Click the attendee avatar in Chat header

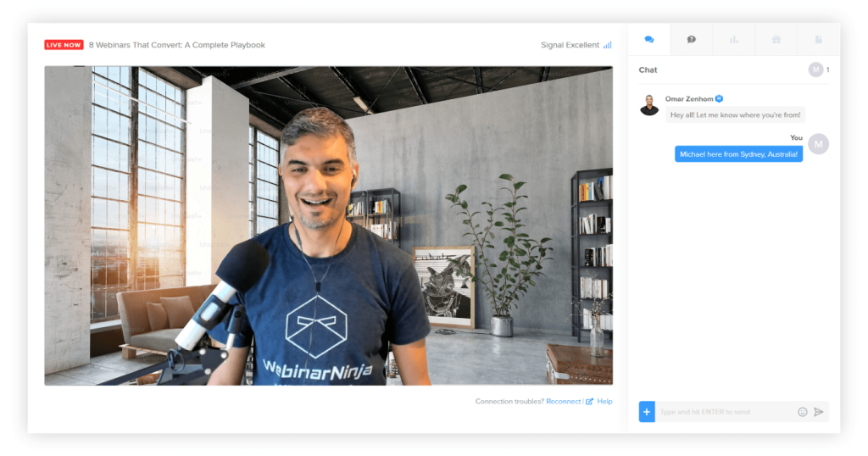click(815, 70)
